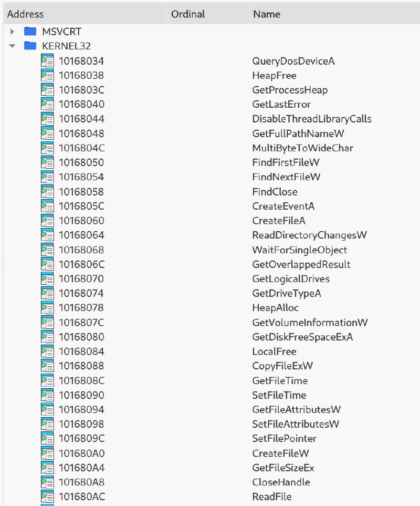The image size is (420, 506).
Task: Select the FindNextFileW import name
Action: tap(286, 177)
